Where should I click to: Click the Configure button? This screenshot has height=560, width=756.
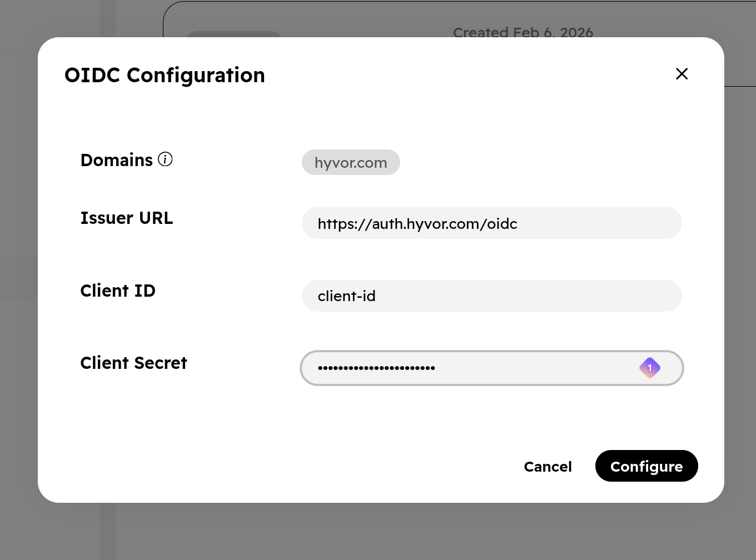(646, 466)
